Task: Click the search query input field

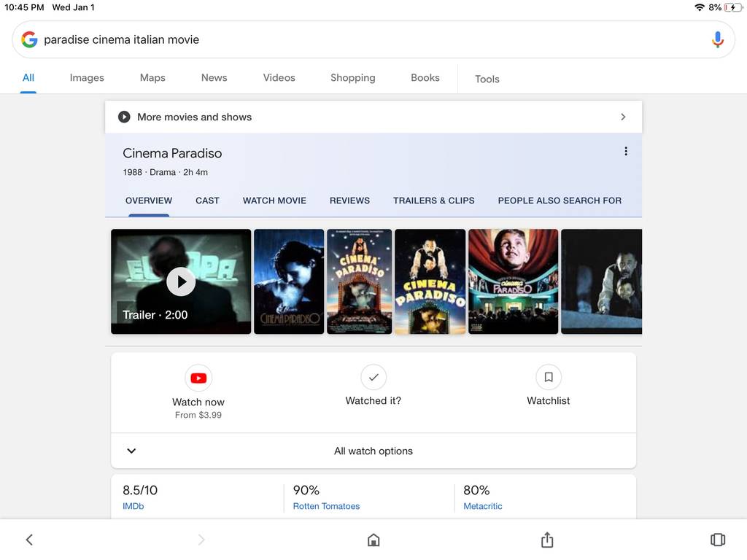Action: [373, 39]
